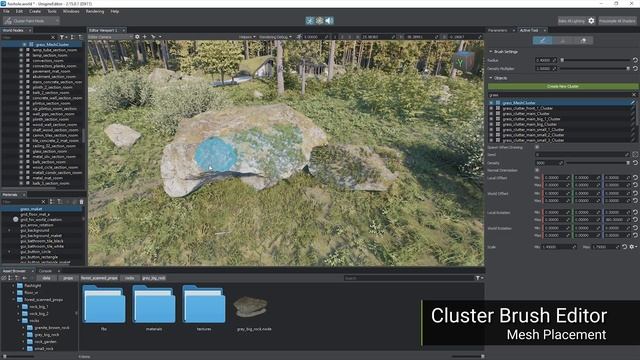Image resolution: width=640 pixels, height=360 pixels.
Task: Toggle visibility of grass_MeshCluster in World Nodes
Action: coord(24,44)
